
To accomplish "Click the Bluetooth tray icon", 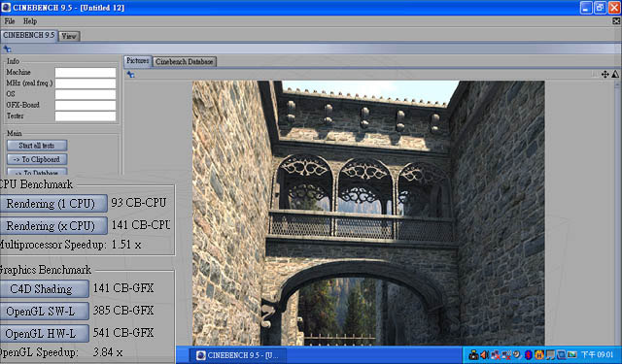I will (528, 355).
